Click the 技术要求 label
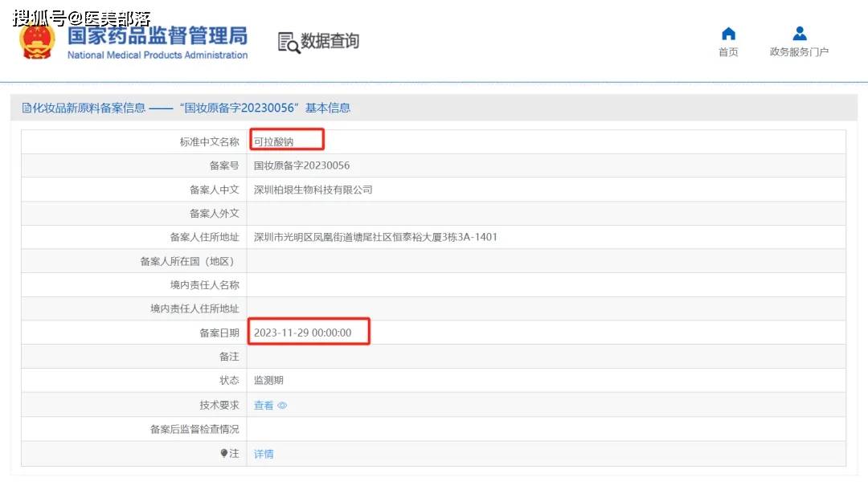This screenshot has height=494, width=868. coord(219,405)
